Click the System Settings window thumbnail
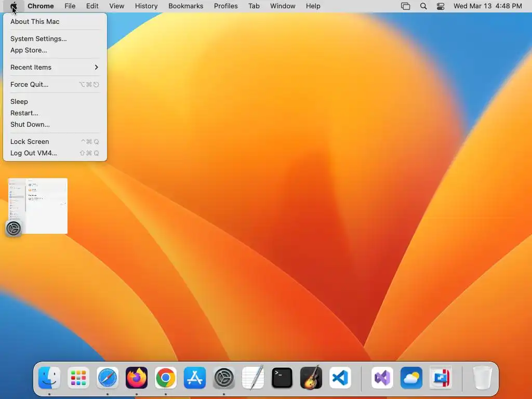This screenshot has width=532, height=399. click(x=37, y=206)
